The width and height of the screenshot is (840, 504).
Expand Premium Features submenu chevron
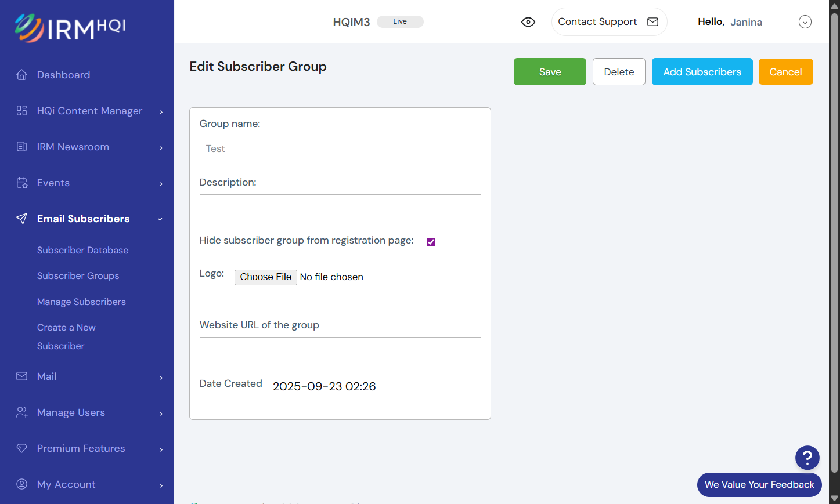coord(161,449)
